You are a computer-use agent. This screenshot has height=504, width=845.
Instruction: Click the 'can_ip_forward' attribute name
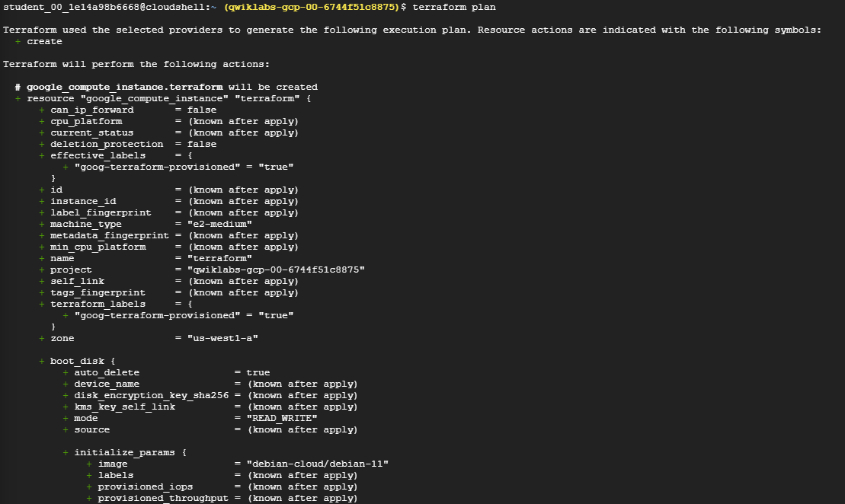pos(92,110)
